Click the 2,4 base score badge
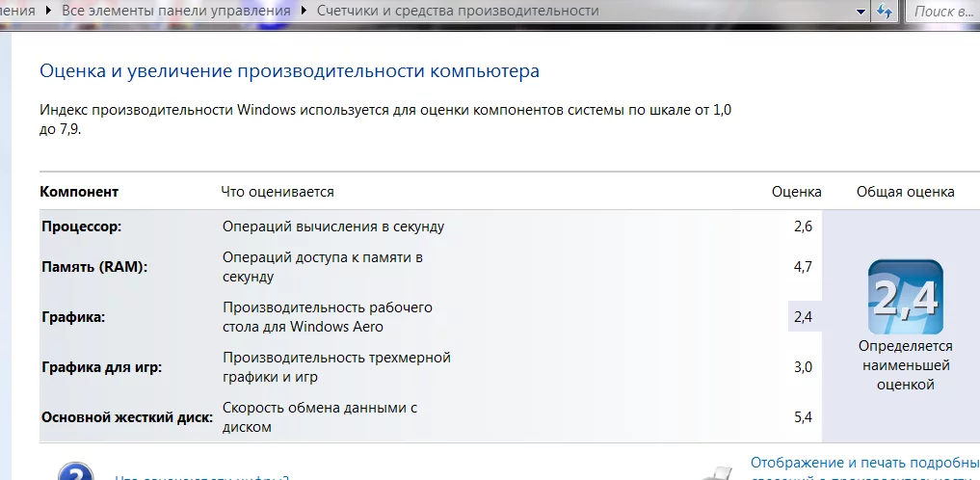 coord(905,297)
